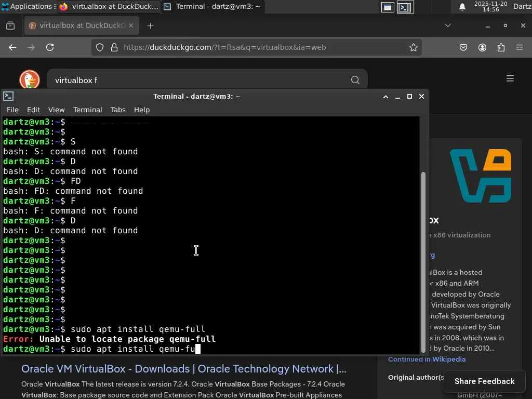Click the Firefox URL address bar
The height and width of the screenshot is (399, 532).
pos(256,47)
